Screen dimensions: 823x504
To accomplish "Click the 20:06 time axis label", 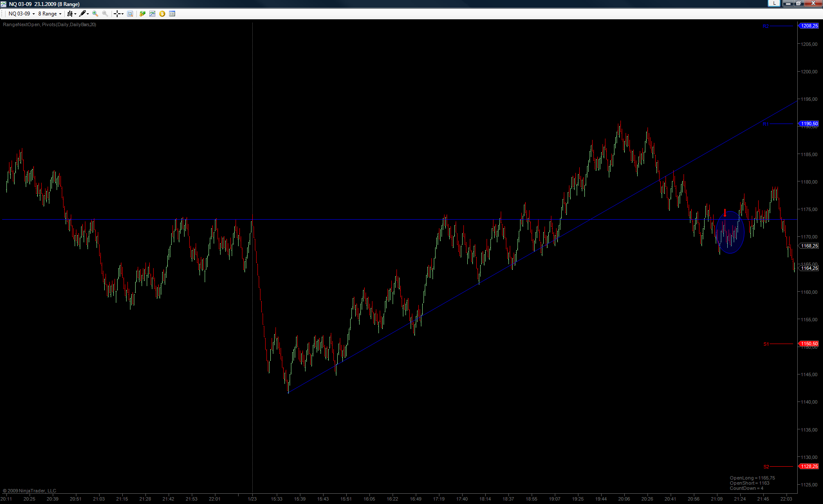I will (624, 499).
